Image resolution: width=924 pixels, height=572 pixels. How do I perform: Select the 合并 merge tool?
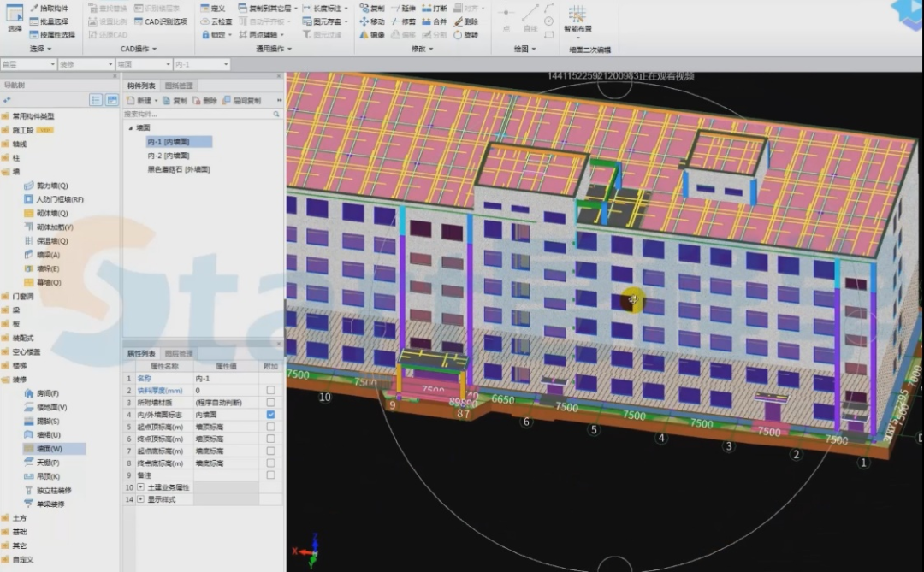[435, 21]
